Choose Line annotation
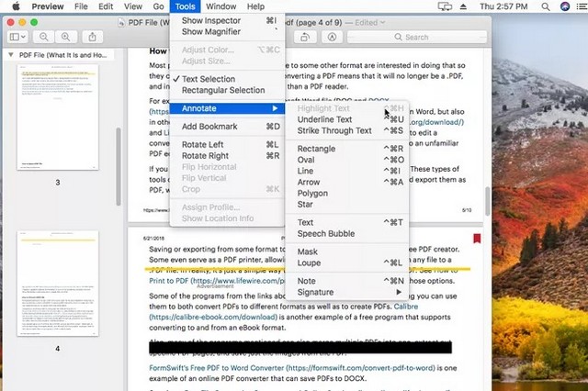 (347, 171)
